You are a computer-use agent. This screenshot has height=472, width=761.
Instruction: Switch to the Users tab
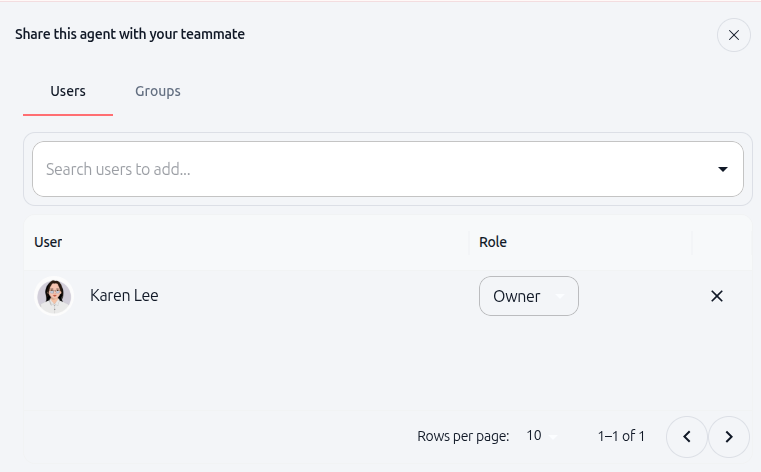tap(68, 91)
